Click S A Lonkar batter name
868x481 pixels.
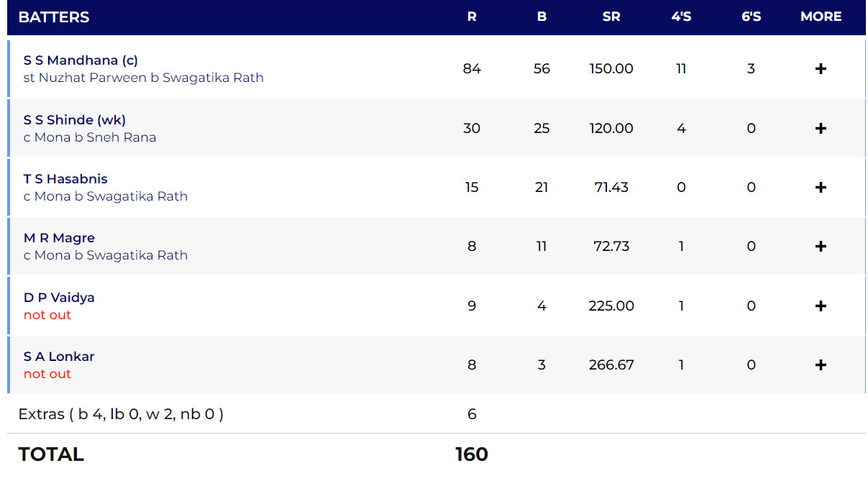(x=59, y=357)
